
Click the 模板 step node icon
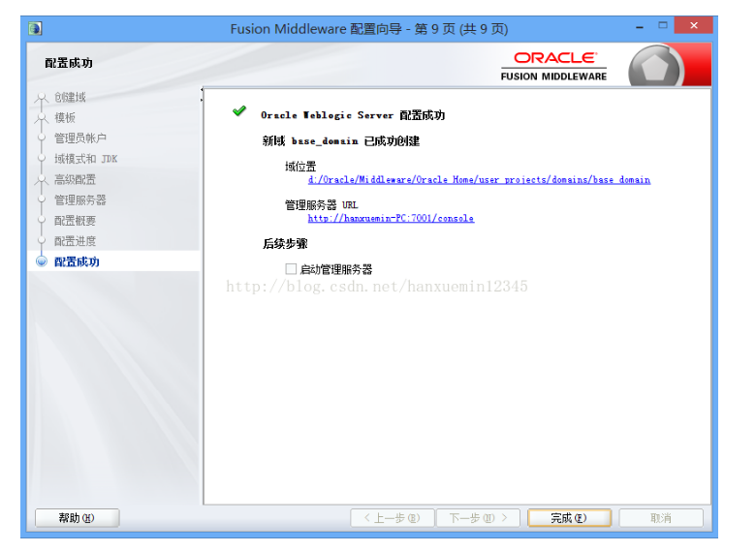click(x=42, y=118)
